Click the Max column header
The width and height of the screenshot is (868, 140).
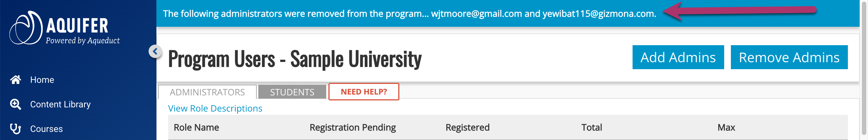click(726, 127)
